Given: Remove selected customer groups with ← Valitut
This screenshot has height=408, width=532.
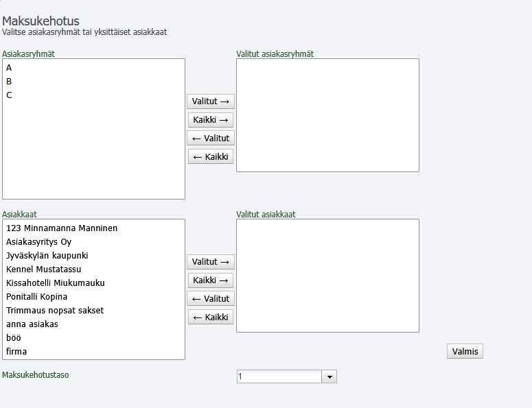Looking at the screenshot, I should [211, 139].
